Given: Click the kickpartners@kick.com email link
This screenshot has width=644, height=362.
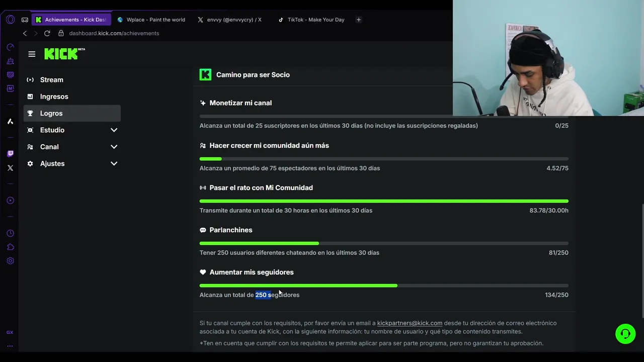Looking at the screenshot, I should click(x=410, y=323).
